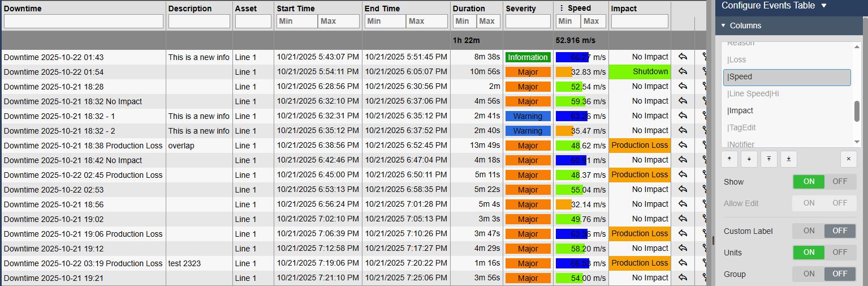Click the undo arrow icon in row Downtime 2025-10-22 01:54

pos(683,71)
